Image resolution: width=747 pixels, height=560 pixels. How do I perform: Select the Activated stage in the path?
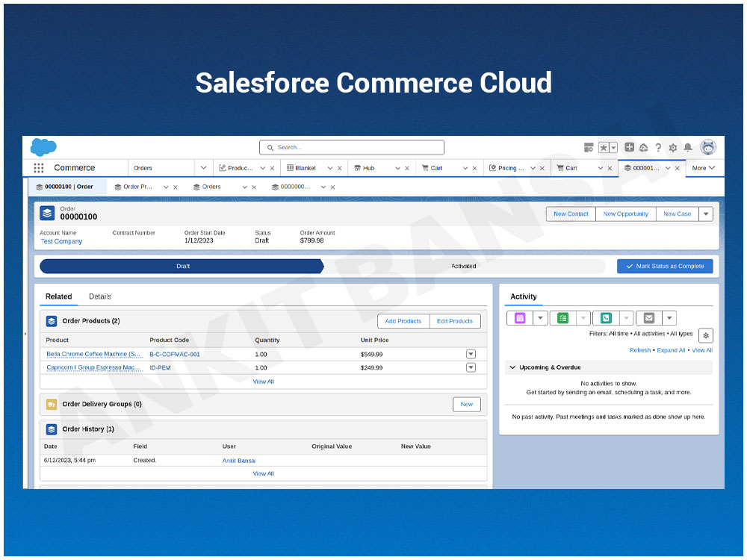pyautogui.click(x=464, y=267)
